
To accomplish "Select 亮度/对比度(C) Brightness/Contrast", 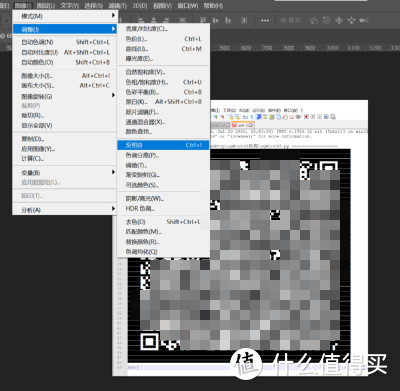I will tap(163, 29).
